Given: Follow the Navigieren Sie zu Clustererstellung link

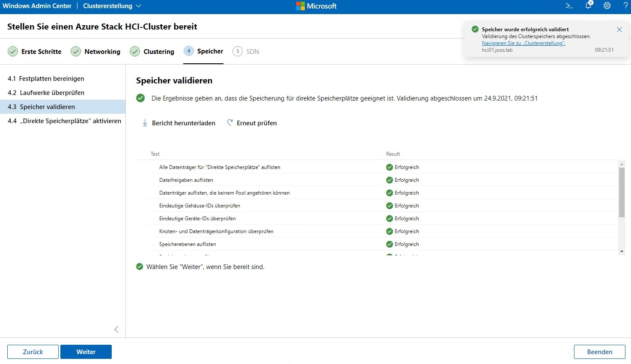Looking at the screenshot, I should [x=523, y=43].
